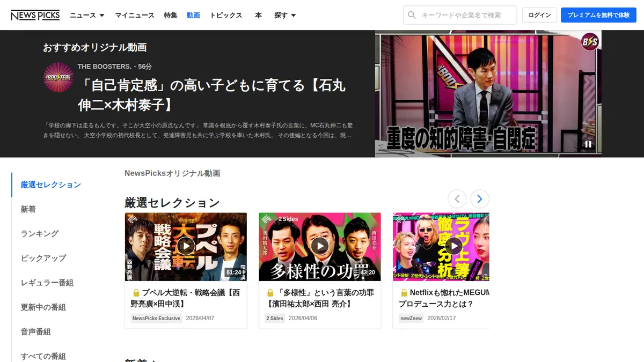The height and width of the screenshot is (362, 644).
Task: Click date 2026/02/17
Action: click(442, 318)
